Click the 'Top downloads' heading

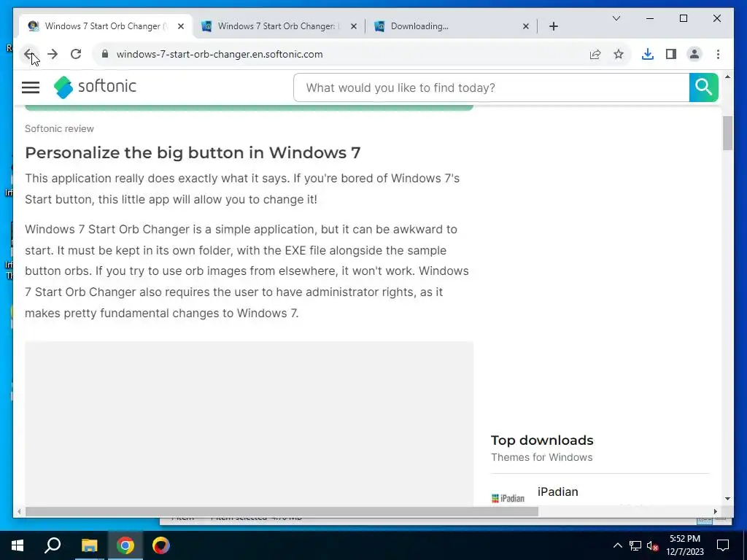(542, 440)
